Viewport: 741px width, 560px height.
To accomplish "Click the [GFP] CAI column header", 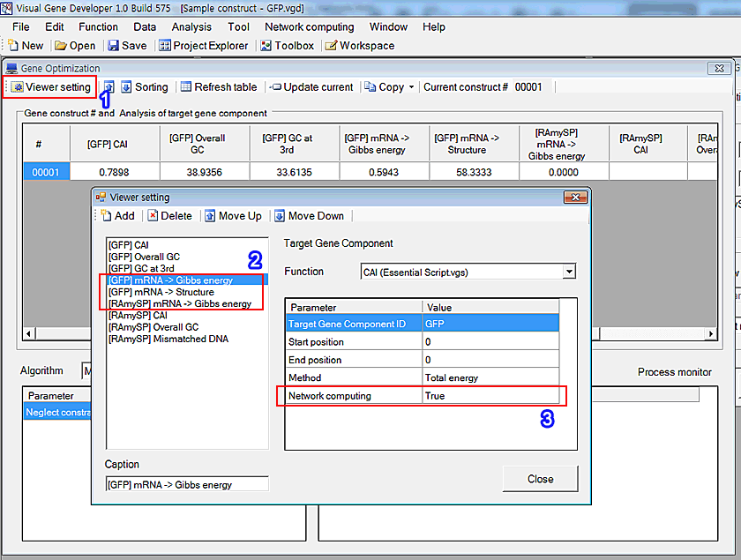I will coord(115,144).
